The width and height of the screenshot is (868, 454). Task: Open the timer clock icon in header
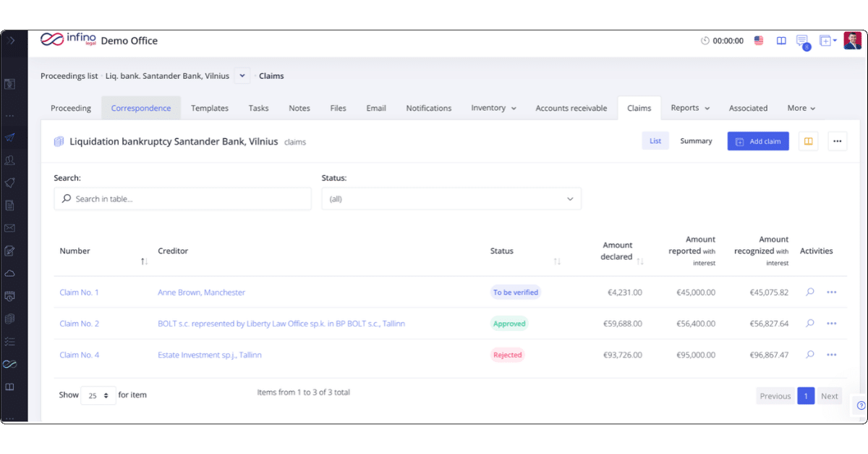pos(705,41)
